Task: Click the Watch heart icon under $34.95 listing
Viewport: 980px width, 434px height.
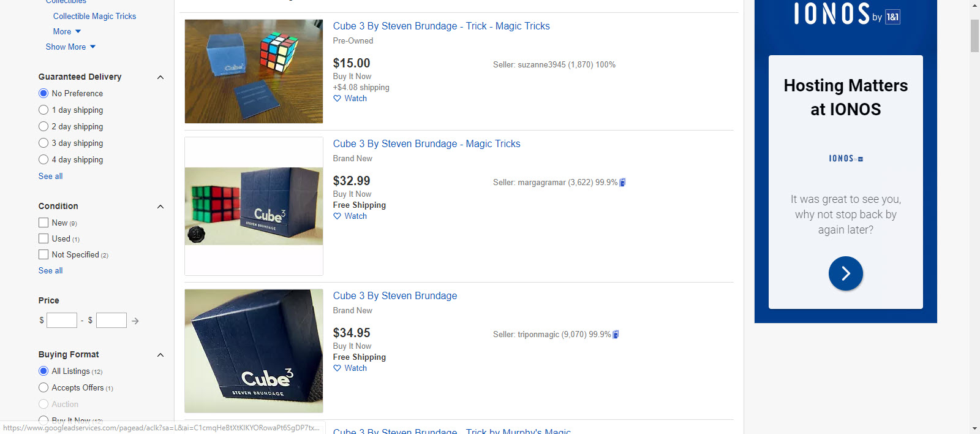Action: (x=337, y=368)
